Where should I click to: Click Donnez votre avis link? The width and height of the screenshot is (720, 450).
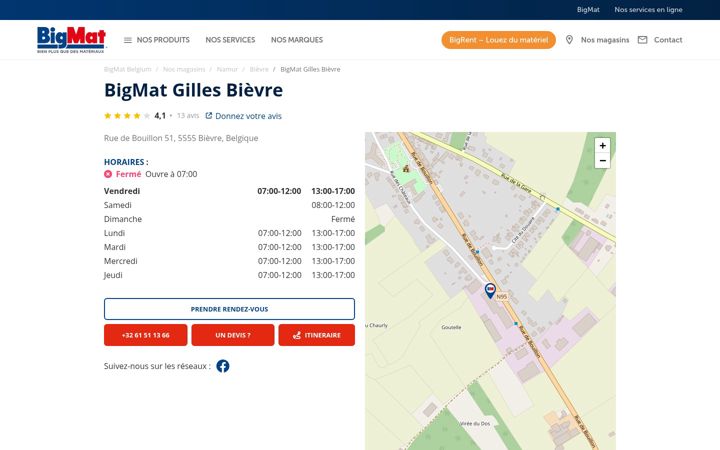click(248, 116)
